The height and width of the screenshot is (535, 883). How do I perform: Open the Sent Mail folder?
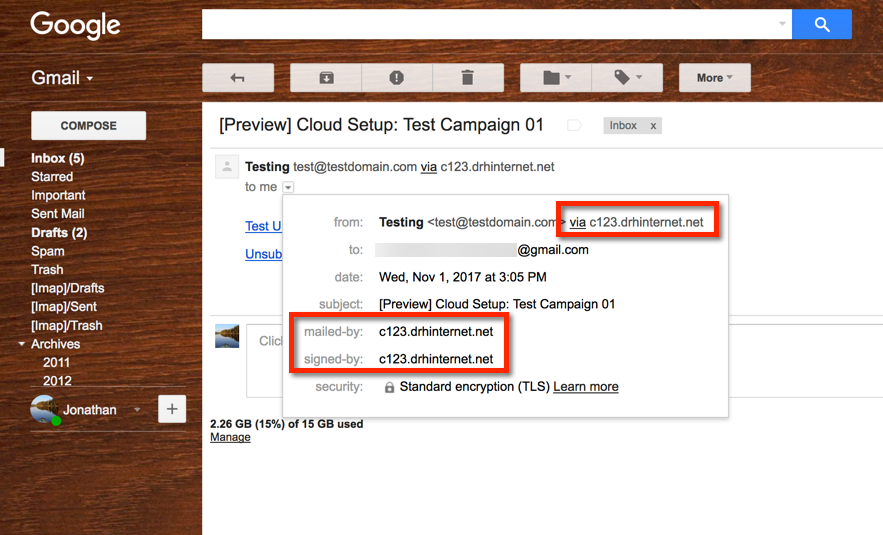57,214
